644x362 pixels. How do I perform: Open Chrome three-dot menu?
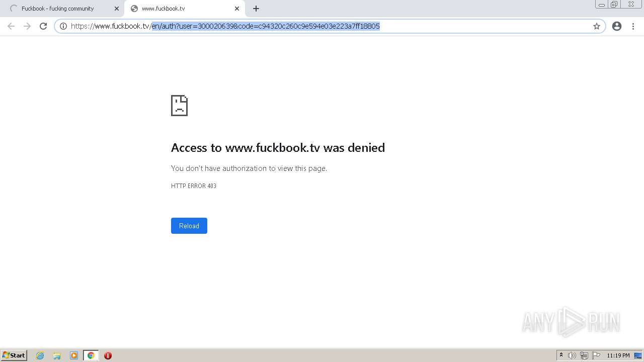tap(633, 26)
